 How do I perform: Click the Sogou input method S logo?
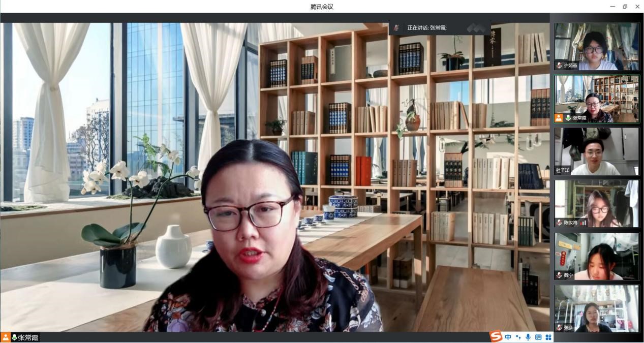(496, 337)
